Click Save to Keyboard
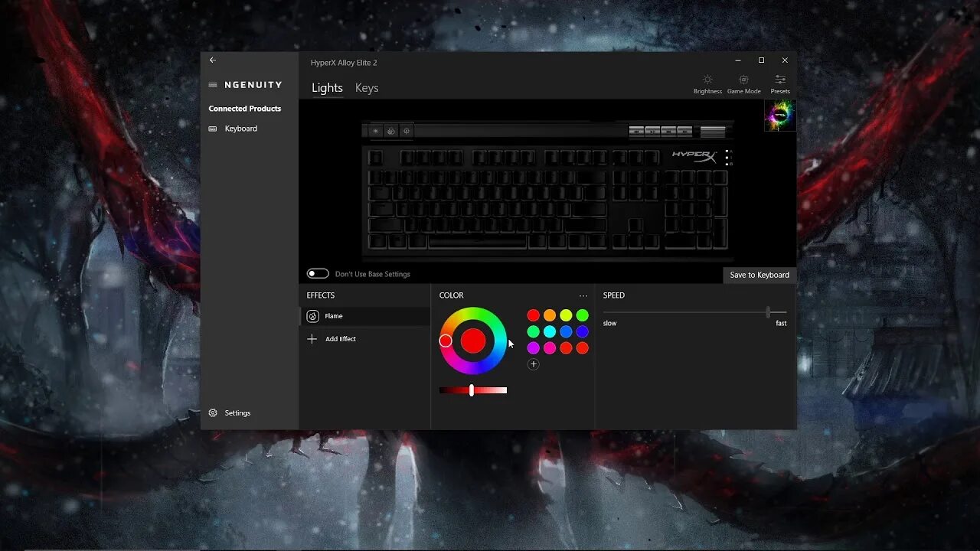 pyautogui.click(x=759, y=275)
